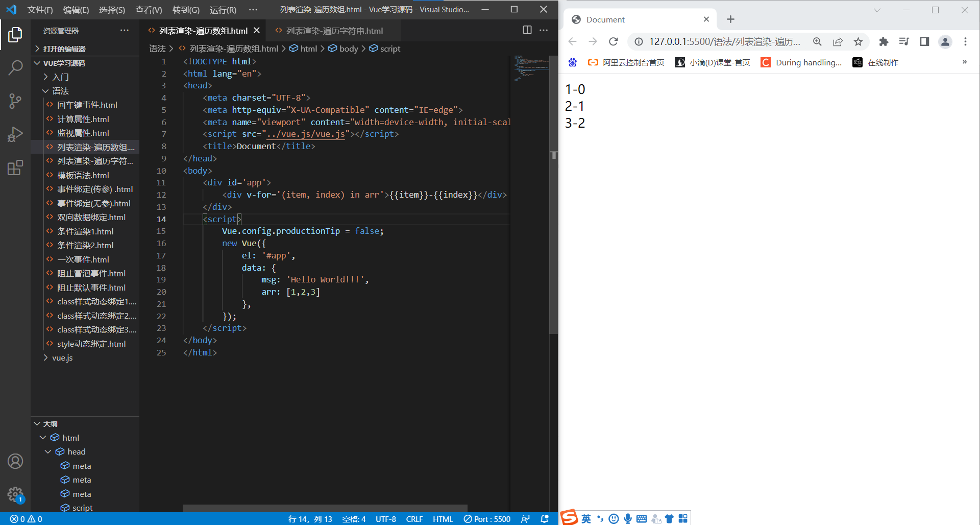Collapse the 语法 folder
This screenshot has height=525, width=980.
[x=85, y=91]
